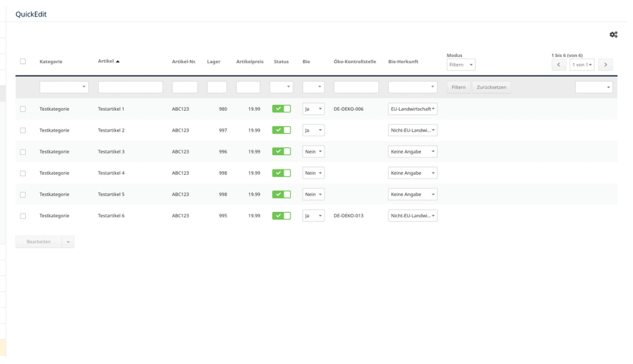Sort by Artikel-Nr. column header
Viewport: 633px width, 364px height.
pyautogui.click(x=184, y=62)
